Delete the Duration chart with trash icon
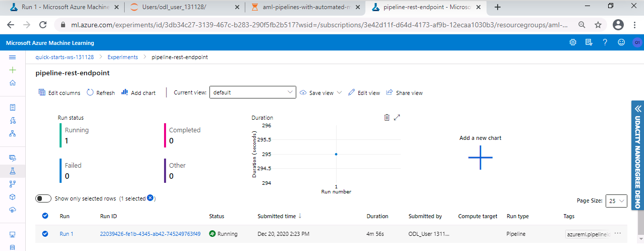644x251 pixels. tap(387, 117)
